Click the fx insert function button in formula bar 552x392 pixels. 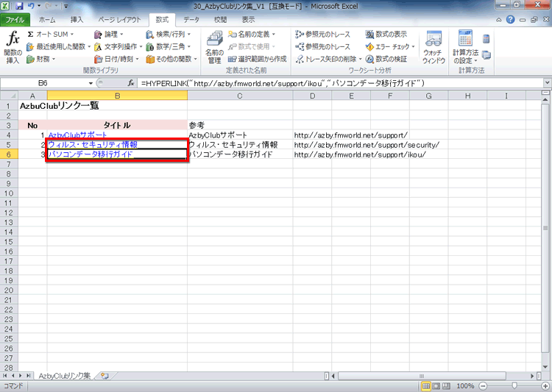pos(131,83)
